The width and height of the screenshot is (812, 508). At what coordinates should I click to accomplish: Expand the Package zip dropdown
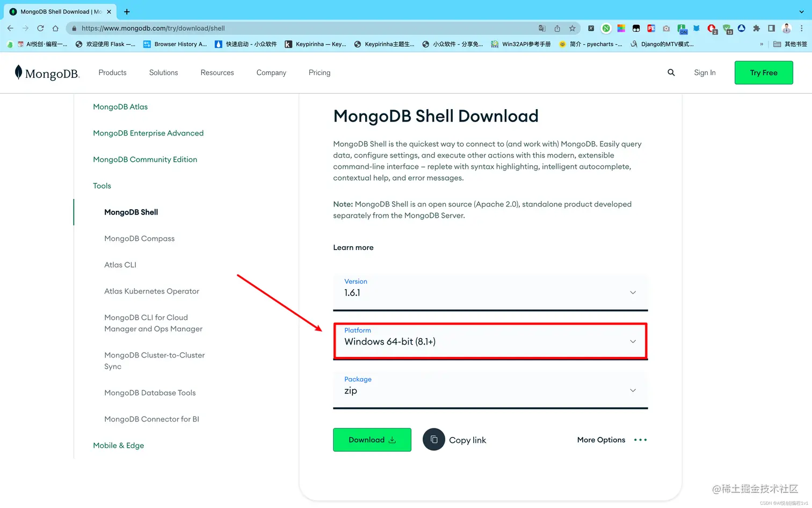pyautogui.click(x=490, y=390)
